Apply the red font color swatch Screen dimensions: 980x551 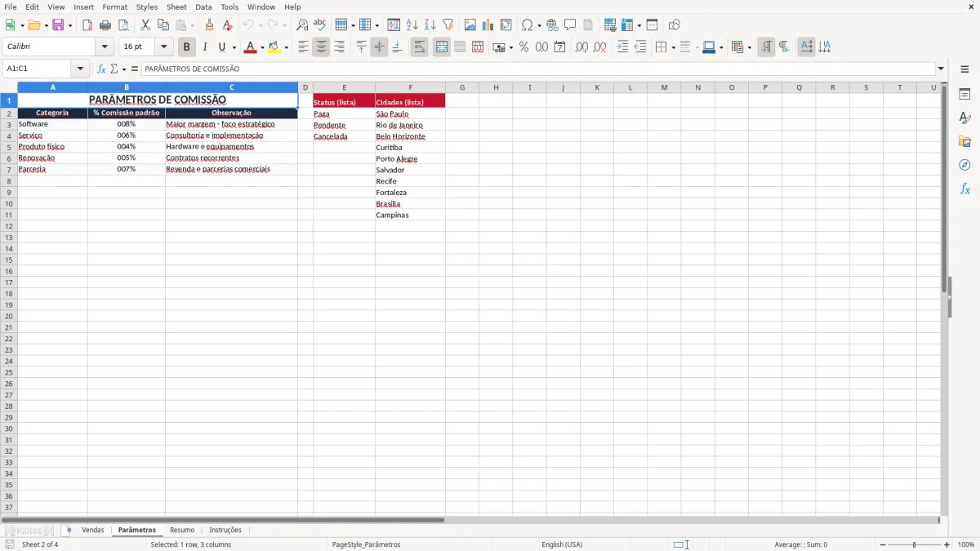[x=250, y=47]
